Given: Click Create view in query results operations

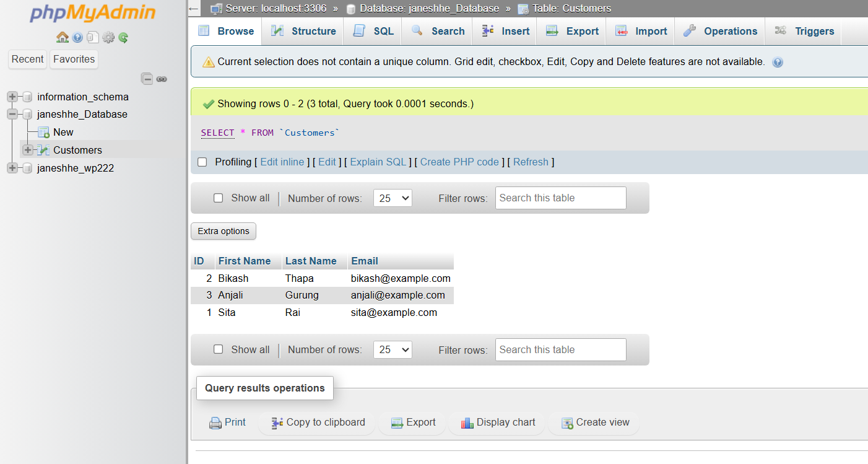Looking at the screenshot, I should [595, 422].
